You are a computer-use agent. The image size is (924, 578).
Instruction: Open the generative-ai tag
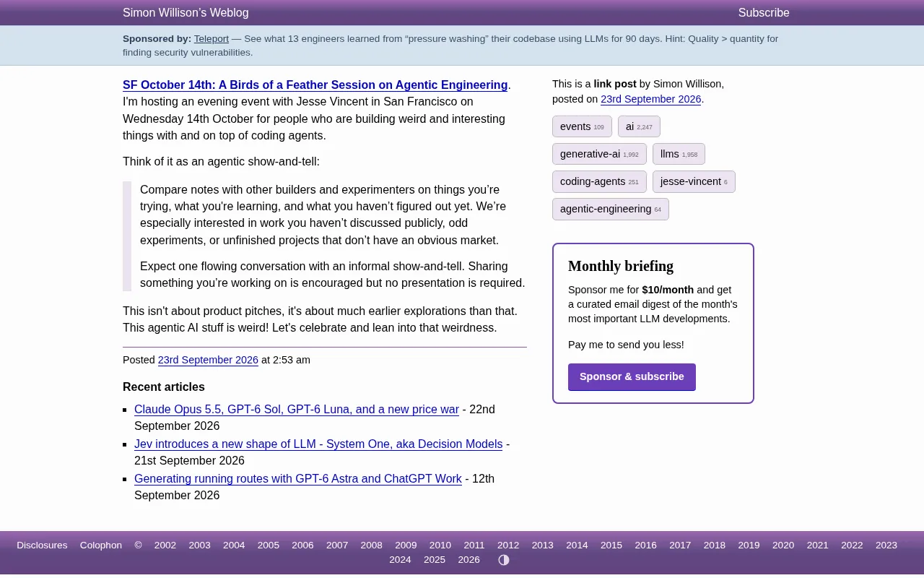click(599, 154)
